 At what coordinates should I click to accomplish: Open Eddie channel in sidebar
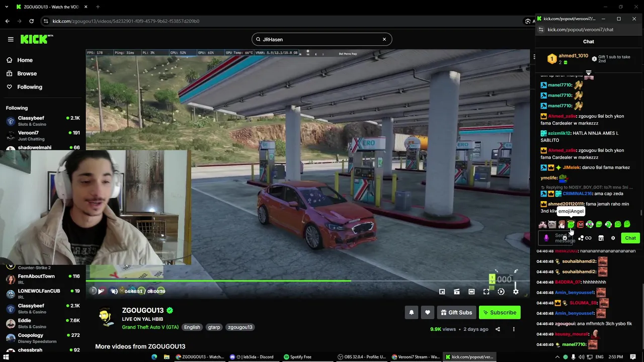(x=43, y=323)
